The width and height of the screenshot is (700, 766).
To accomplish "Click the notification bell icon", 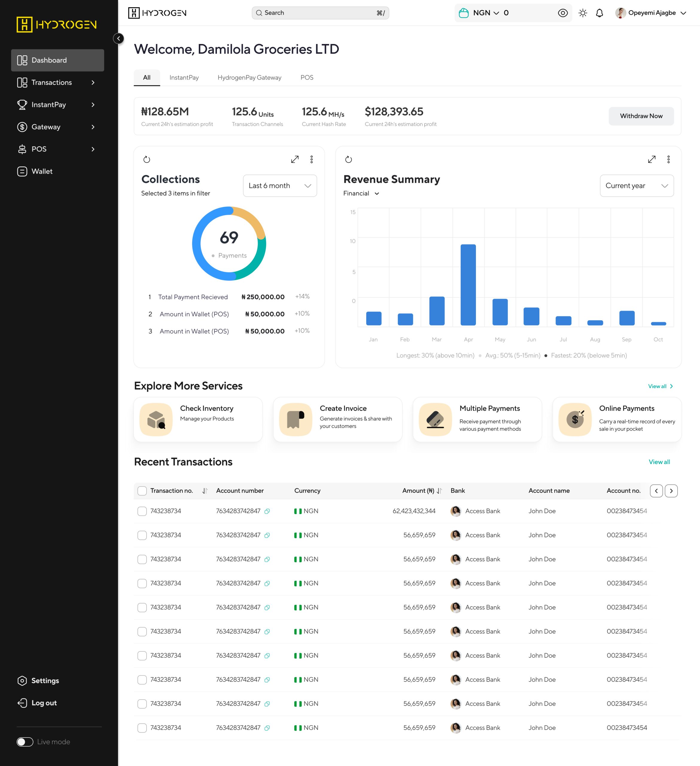I will [599, 13].
